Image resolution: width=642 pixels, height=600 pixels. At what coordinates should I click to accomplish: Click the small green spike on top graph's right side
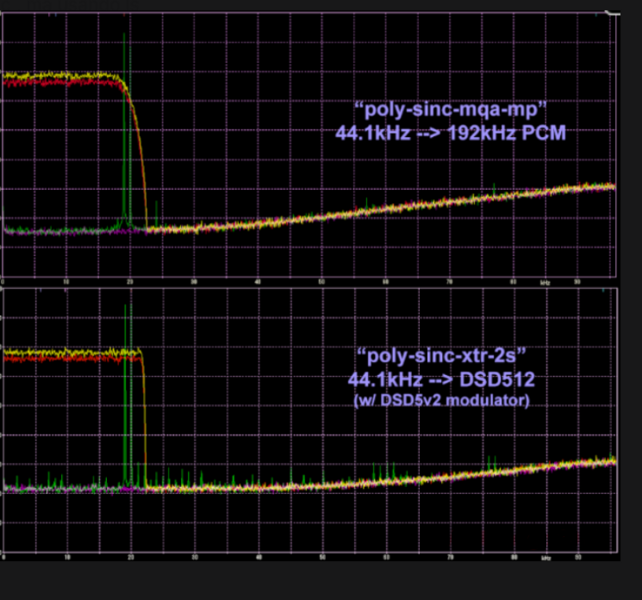492,188
